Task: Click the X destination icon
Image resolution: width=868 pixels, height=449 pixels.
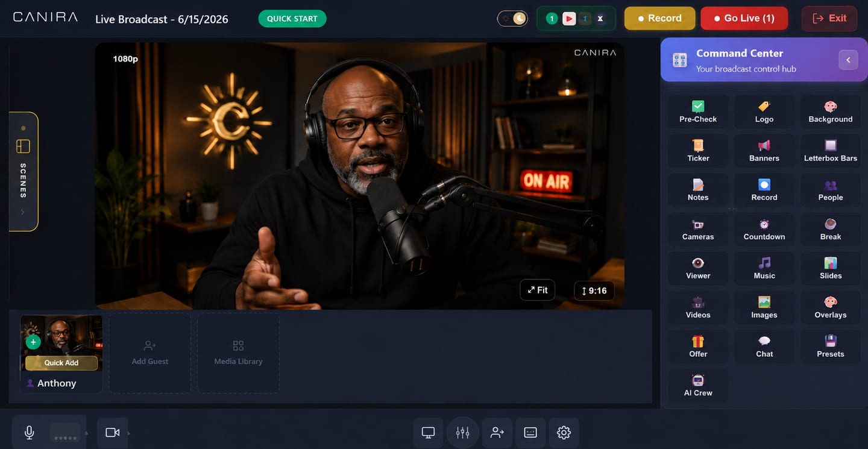Action: [600, 19]
